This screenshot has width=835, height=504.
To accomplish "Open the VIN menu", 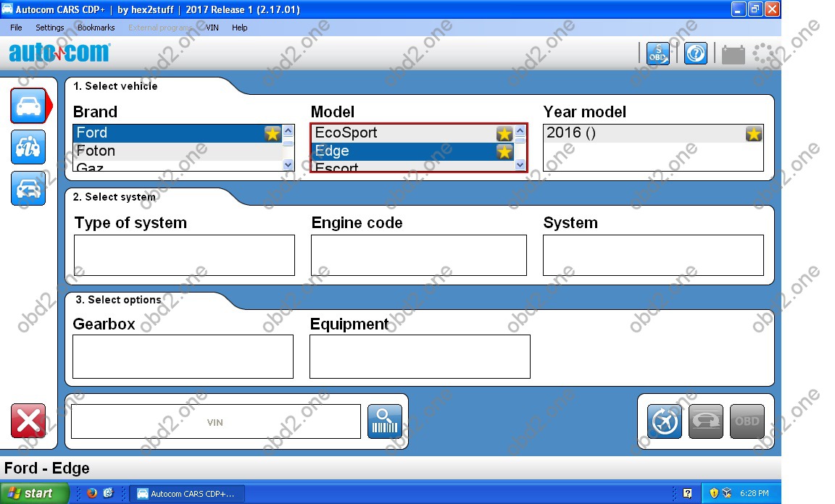I will point(212,28).
